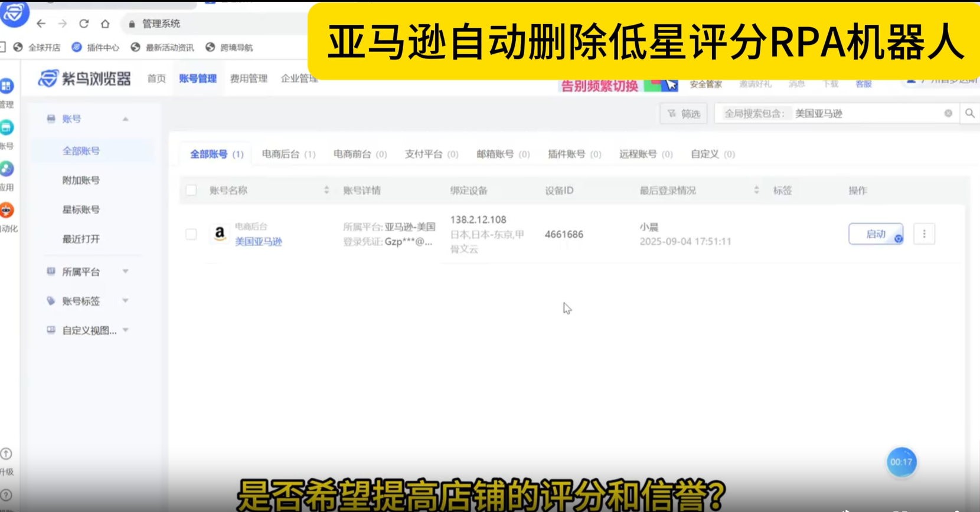Image resolution: width=980 pixels, height=512 pixels.
Task: Switch to the 自定义 tab
Action: (x=713, y=154)
